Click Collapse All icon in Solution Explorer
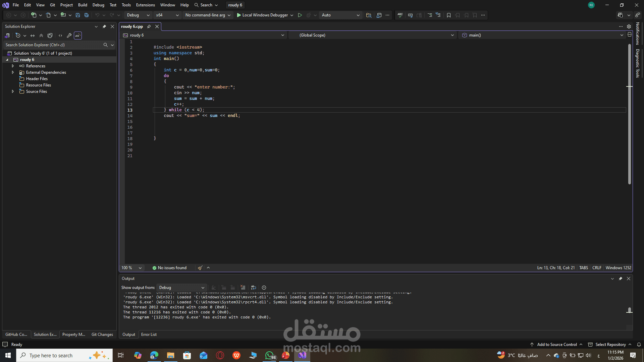The height and width of the screenshot is (362, 644). tap(41, 36)
